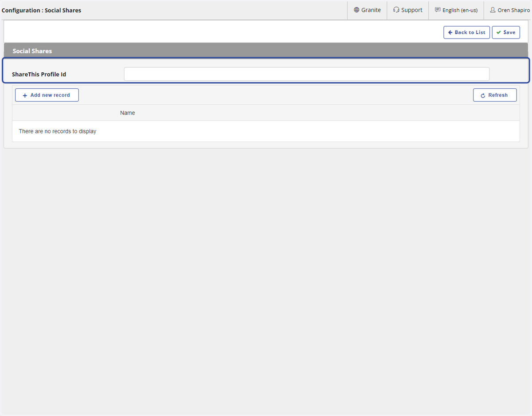Refresh the records grid
This screenshot has height=416, width=532.
click(x=495, y=95)
